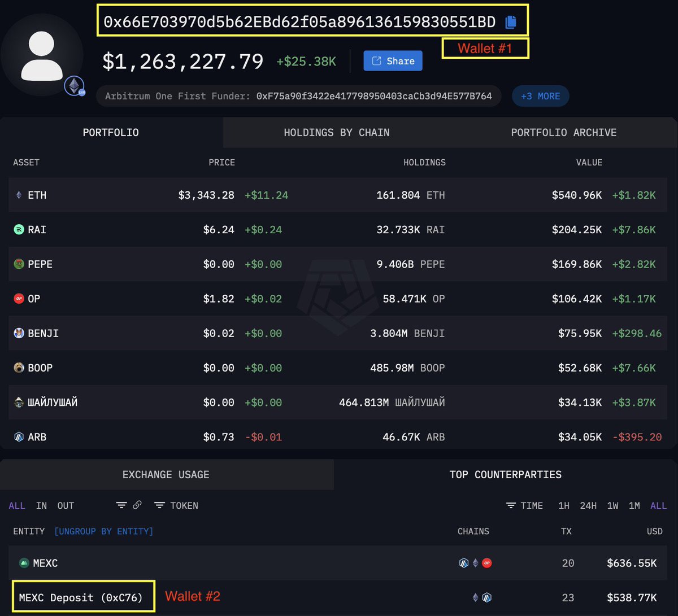This screenshot has width=678, height=616.
Task: Switch to the HOLDINGS BY CHAIN tab
Action: tap(337, 132)
